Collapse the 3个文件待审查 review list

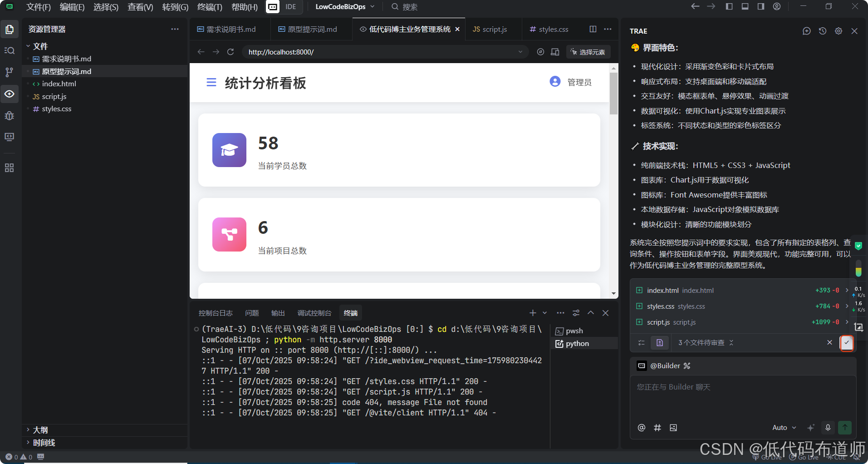[x=731, y=342]
